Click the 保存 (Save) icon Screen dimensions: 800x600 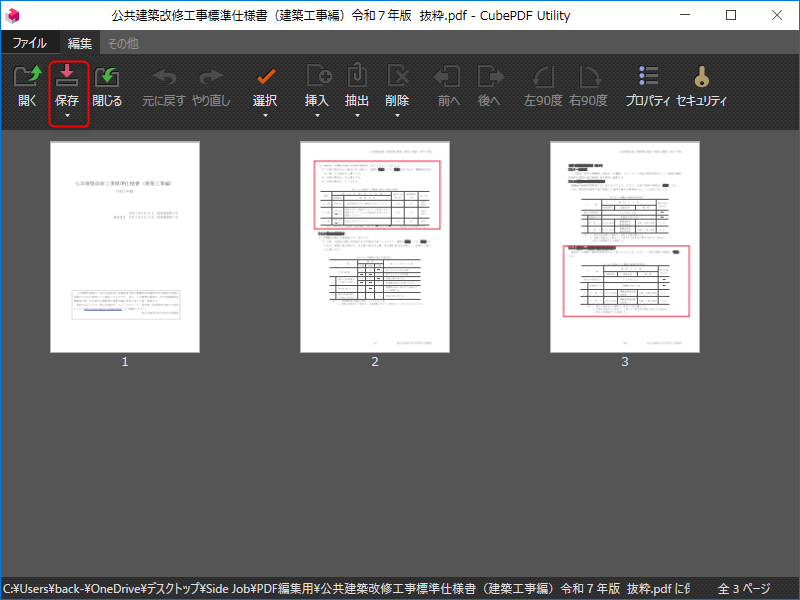tap(68, 78)
